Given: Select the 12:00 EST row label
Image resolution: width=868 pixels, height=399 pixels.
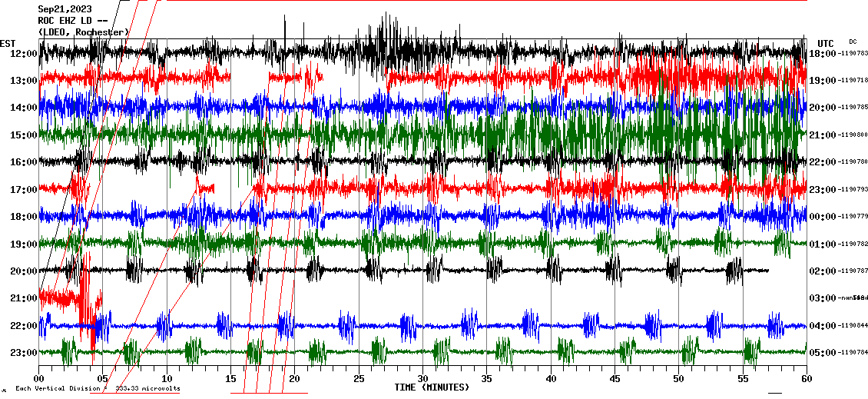Looking at the screenshot, I should click(24, 54).
